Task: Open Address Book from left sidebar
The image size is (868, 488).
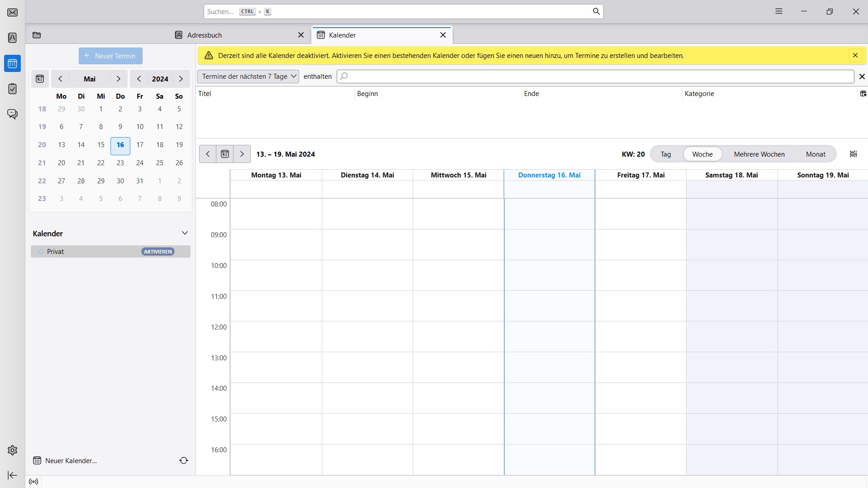Action: 13,38
